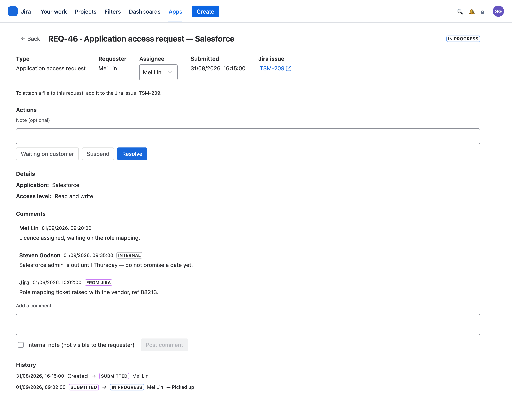The image size is (512, 420).
Task: Click the timestamp 01/09/2026, 10:02:00
Action: 57,283
